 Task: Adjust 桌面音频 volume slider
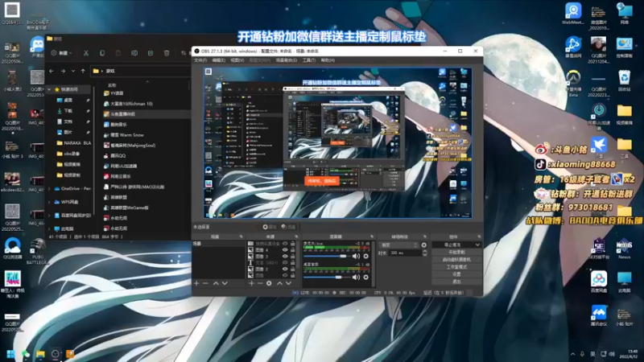click(x=327, y=277)
